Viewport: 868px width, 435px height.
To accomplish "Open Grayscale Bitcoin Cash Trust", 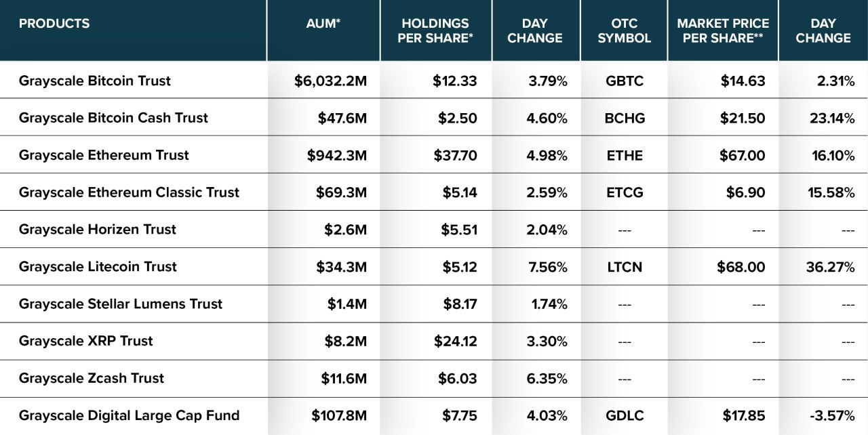I will 113,118.
